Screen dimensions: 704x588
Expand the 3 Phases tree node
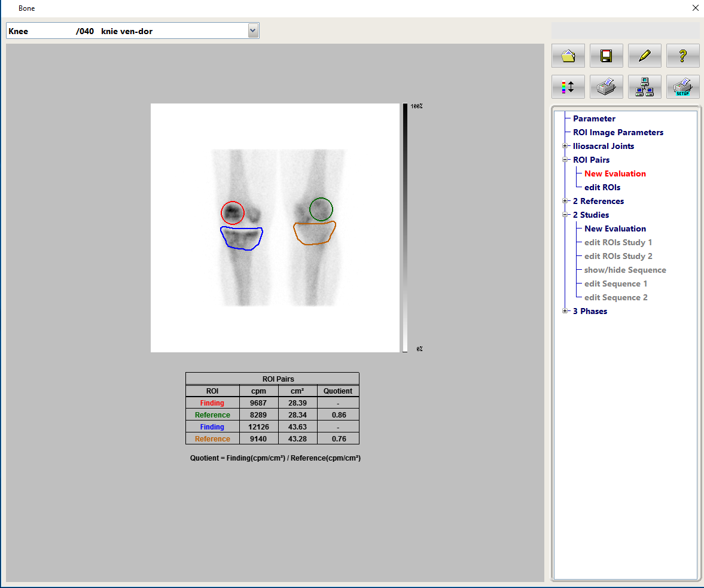(565, 311)
